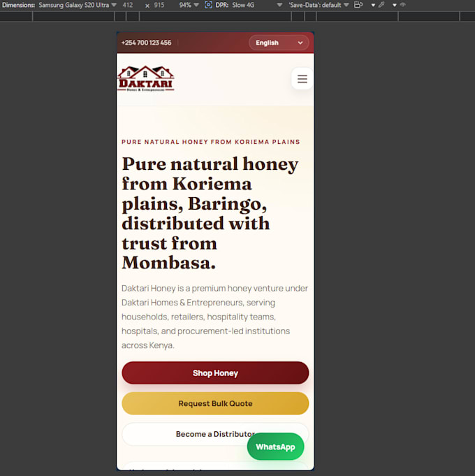Open the Samsung Galaxy S20 Ultra device dropdown

[78, 5]
